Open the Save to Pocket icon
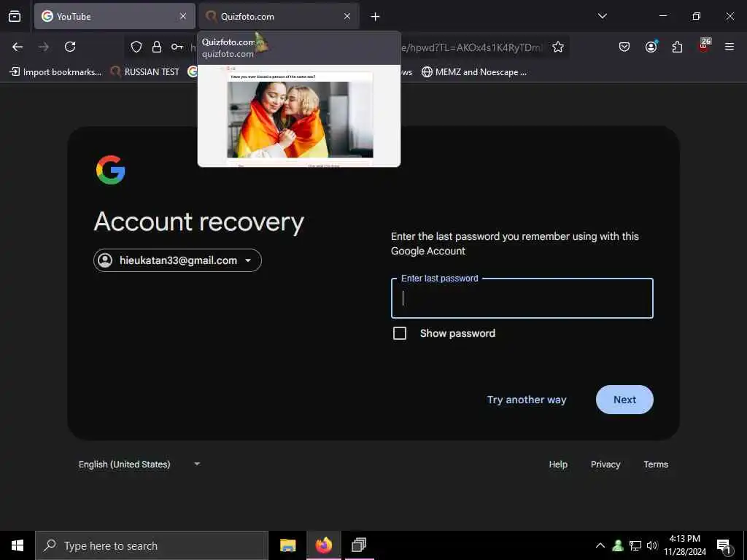 point(624,47)
